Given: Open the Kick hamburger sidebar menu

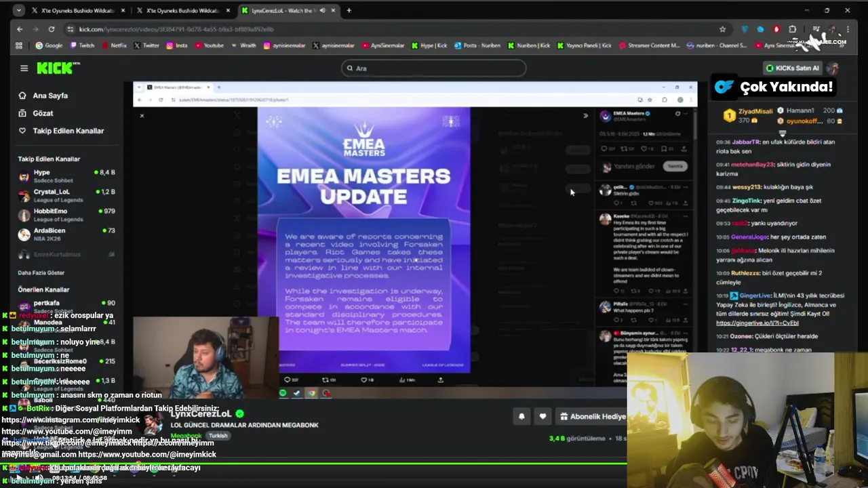Looking at the screenshot, I should [24, 68].
